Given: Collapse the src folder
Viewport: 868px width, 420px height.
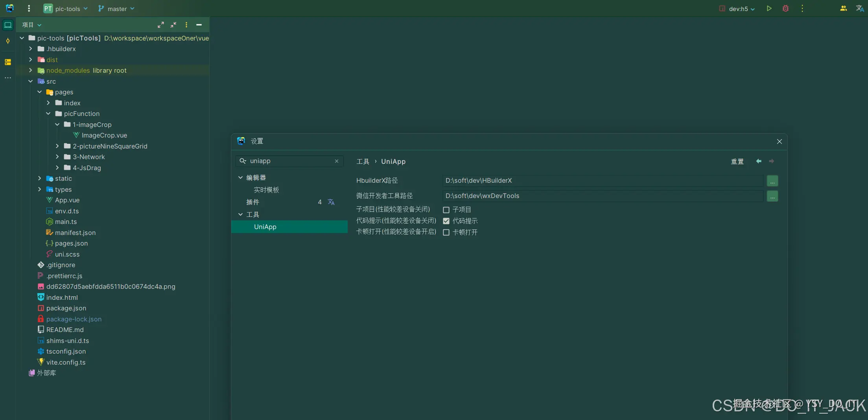Looking at the screenshot, I should click(30, 81).
